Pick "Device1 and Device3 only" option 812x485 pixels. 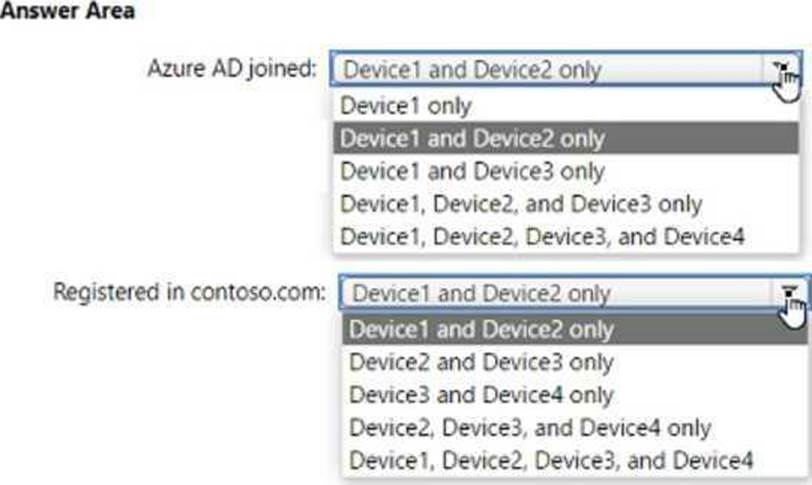(472, 171)
